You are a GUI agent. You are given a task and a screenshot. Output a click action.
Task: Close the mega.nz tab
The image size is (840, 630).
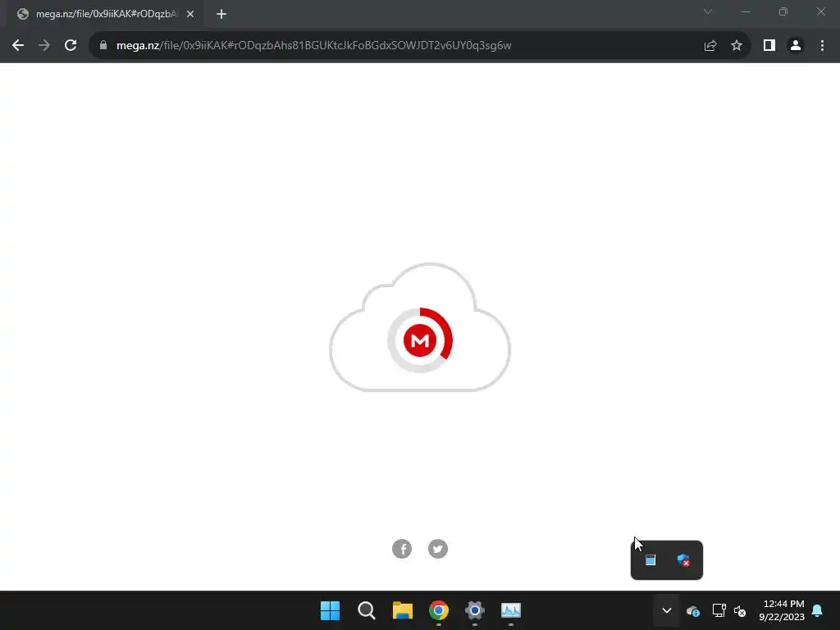click(190, 14)
